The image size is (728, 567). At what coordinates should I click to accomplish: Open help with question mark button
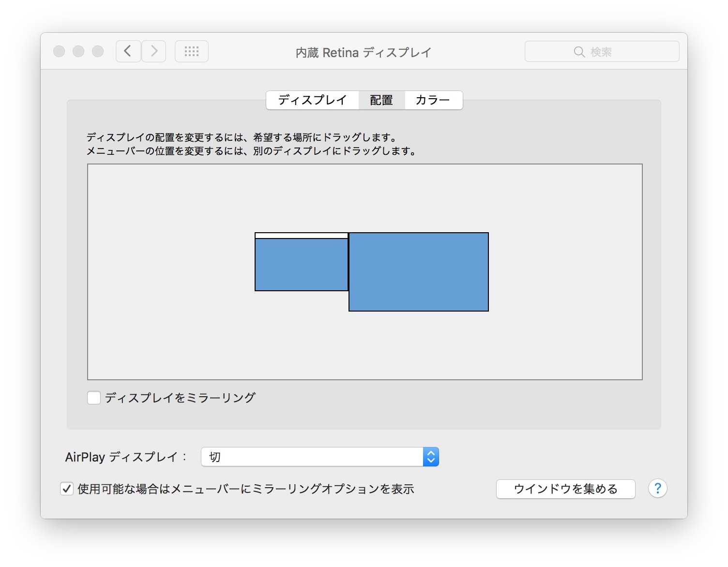(x=657, y=489)
